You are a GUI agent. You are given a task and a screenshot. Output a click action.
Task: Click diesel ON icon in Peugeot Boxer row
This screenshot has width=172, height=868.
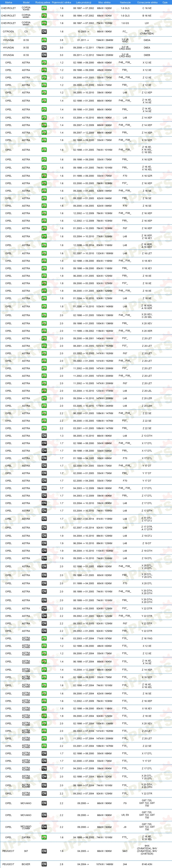44,864
